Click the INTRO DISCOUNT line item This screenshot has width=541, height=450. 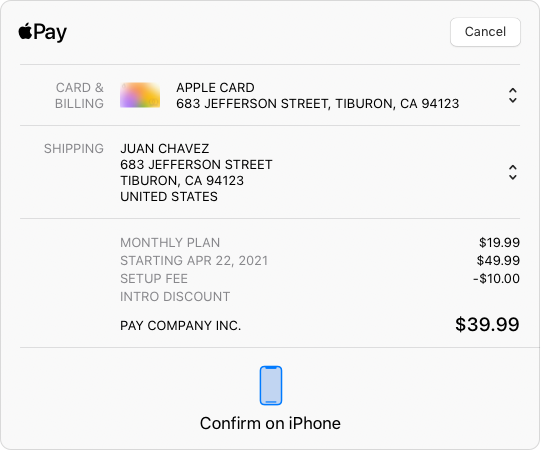coord(175,296)
